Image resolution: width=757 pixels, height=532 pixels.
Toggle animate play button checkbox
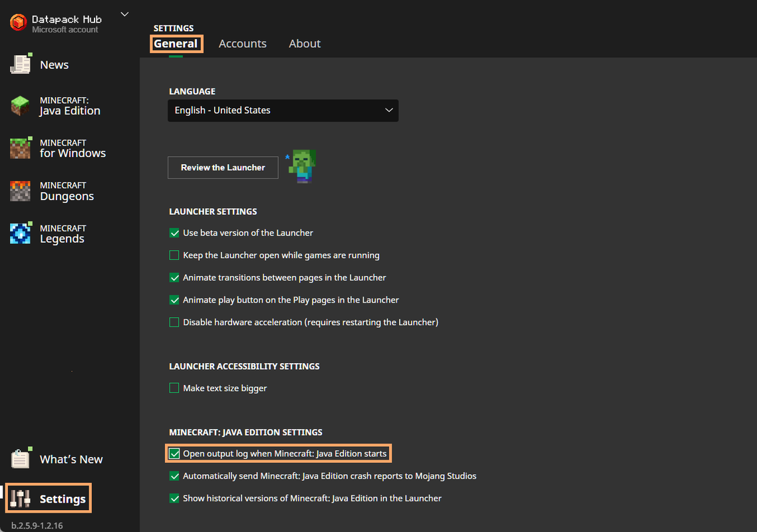[x=174, y=300]
